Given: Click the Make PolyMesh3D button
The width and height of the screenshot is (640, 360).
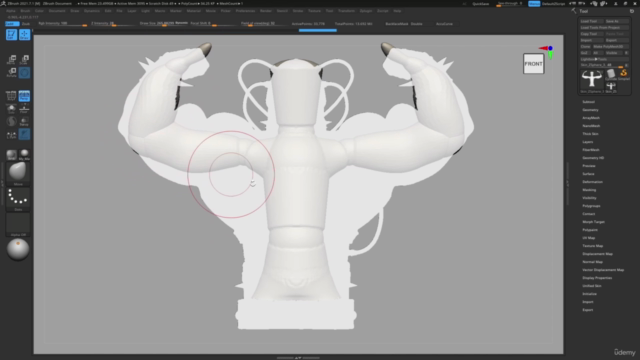Looking at the screenshot, I should click(x=610, y=47).
